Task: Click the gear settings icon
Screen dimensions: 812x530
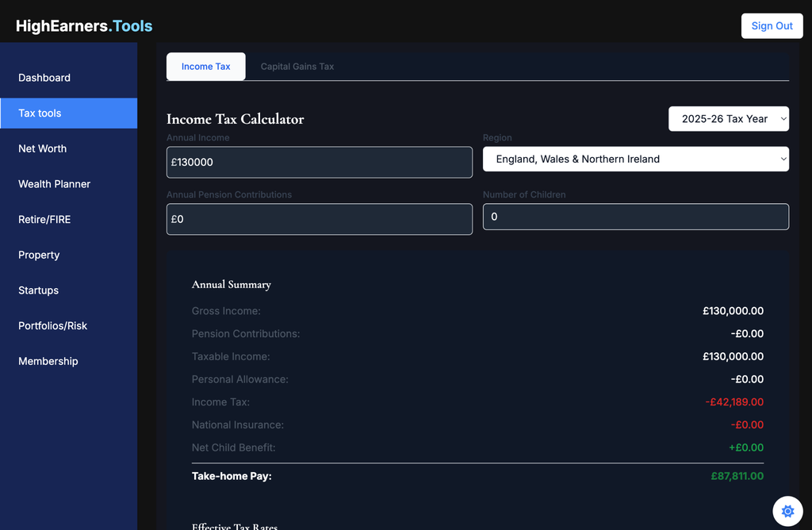Action: click(x=787, y=511)
